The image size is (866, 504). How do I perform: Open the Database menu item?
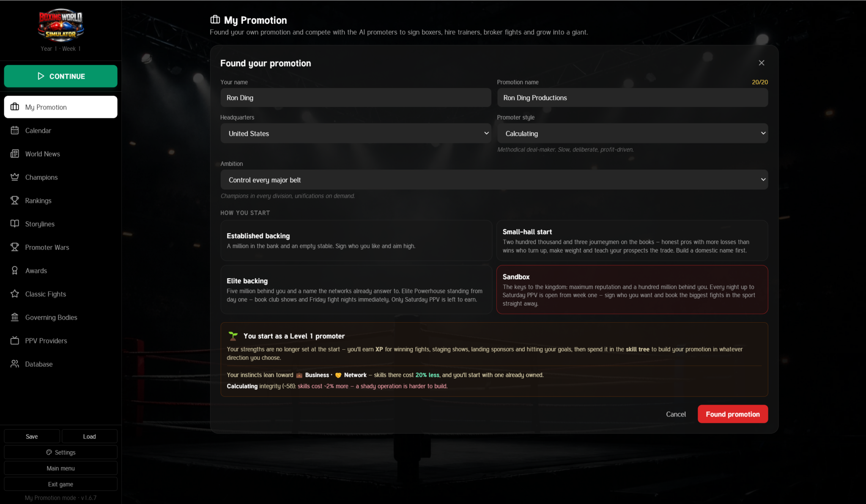coord(61,364)
